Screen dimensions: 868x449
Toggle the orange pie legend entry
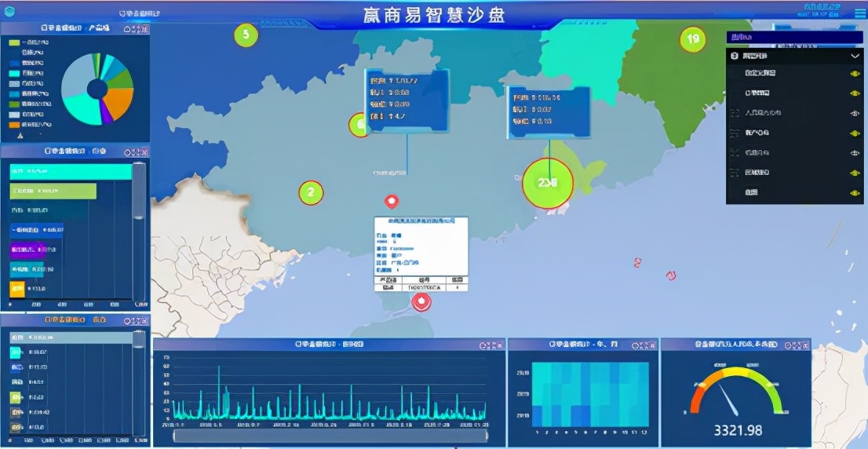[30, 124]
